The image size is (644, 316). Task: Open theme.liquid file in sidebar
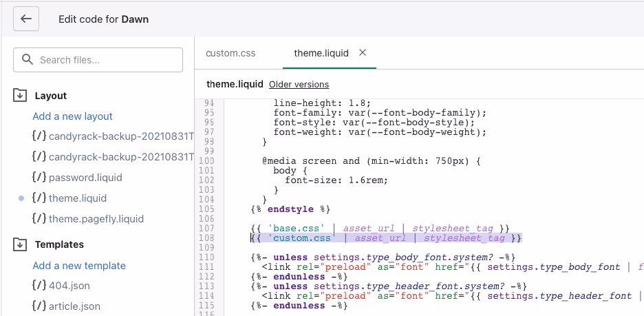click(x=78, y=198)
